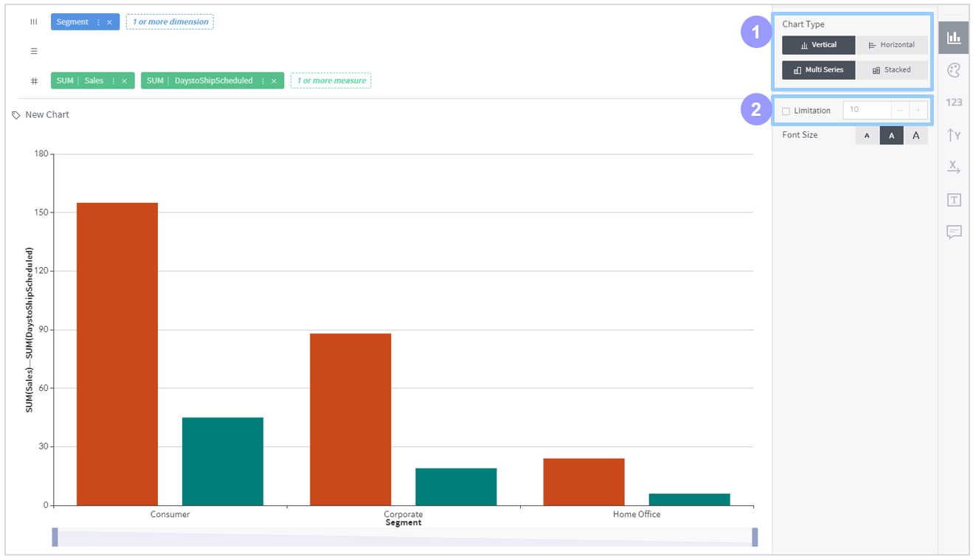
Task: Click the Segment dimension pill label
Action: 72,22
